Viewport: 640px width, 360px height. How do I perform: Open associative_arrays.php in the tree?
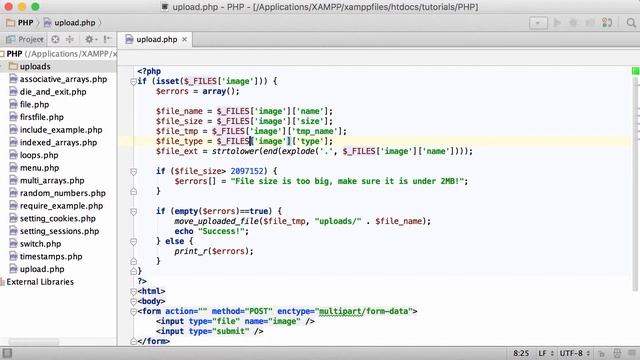coord(58,79)
